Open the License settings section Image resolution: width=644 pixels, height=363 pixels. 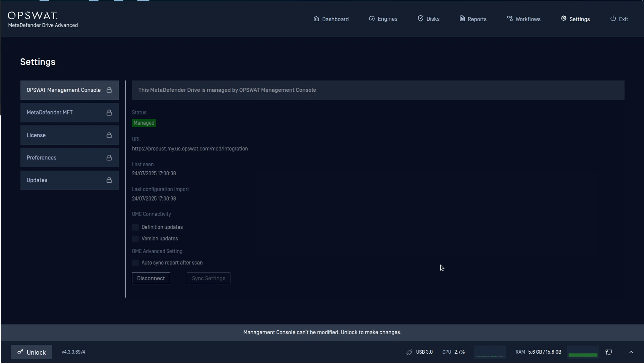tap(69, 135)
